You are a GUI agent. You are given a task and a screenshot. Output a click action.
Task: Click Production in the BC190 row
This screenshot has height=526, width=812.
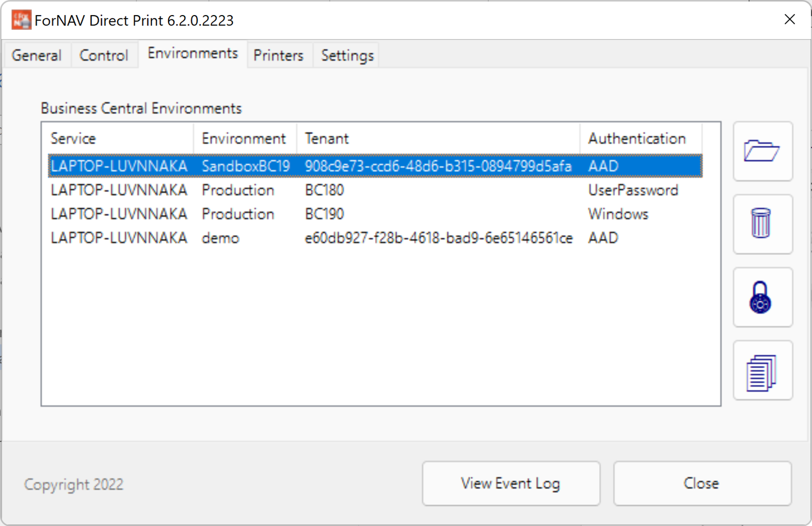click(238, 214)
